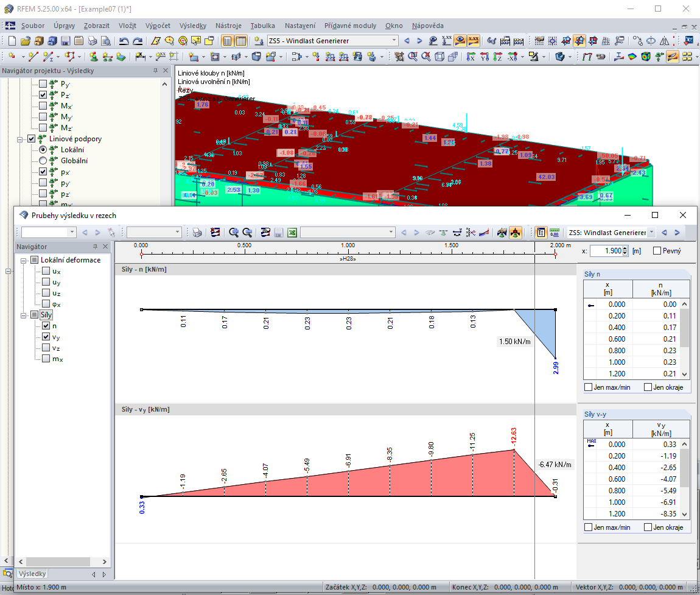Screen dimensions: 700x595
Task: Uncheck the n force checkbox
Action: pyautogui.click(x=46, y=326)
